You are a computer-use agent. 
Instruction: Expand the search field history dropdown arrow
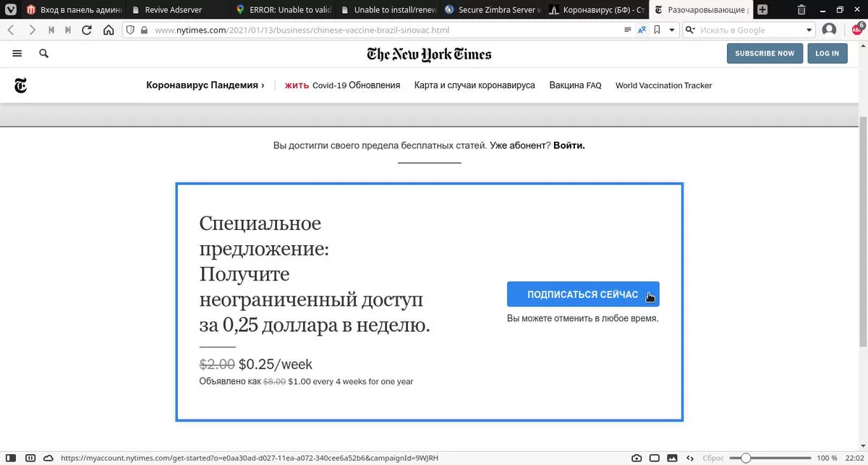[x=809, y=30]
